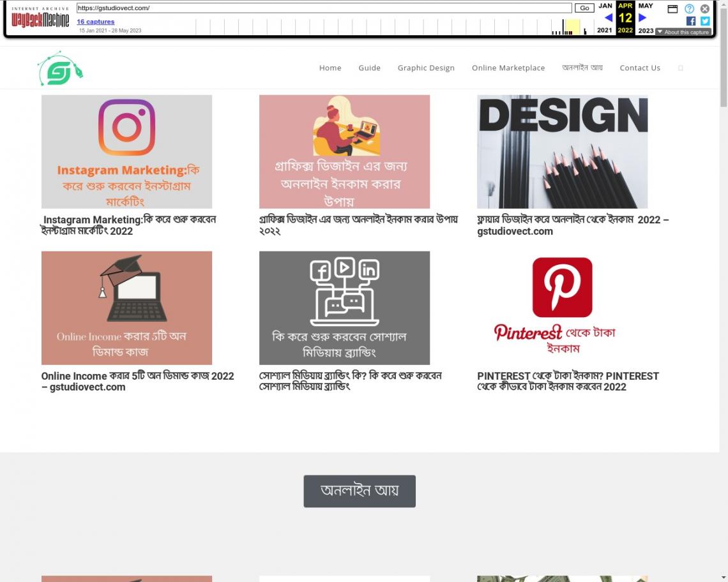Open the Contact Us menu item
Screen dimensions: 728x582
(640, 68)
